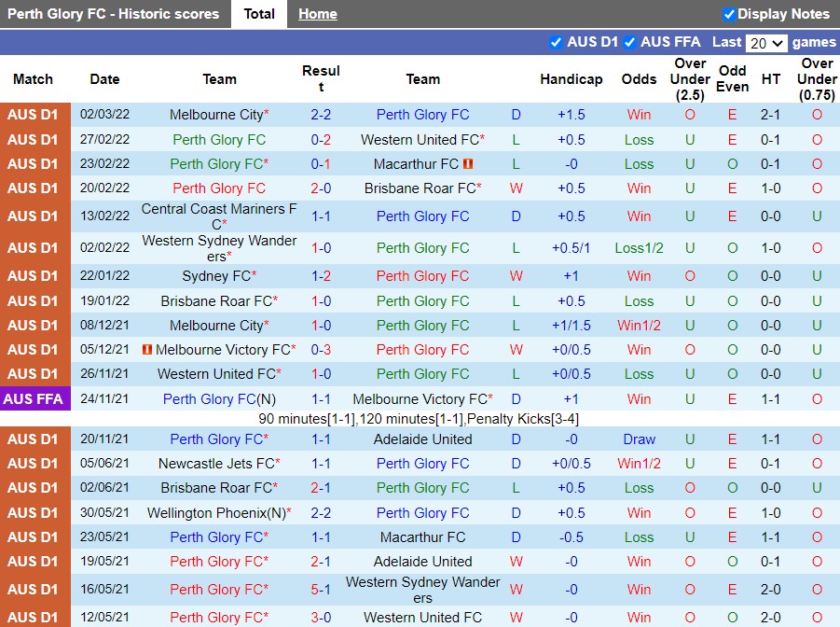The width and height of the screenshot is (840, 627).
Task: Click Western Sydney Wanderers on 02/02/22
Action: (x=219, y=248)
